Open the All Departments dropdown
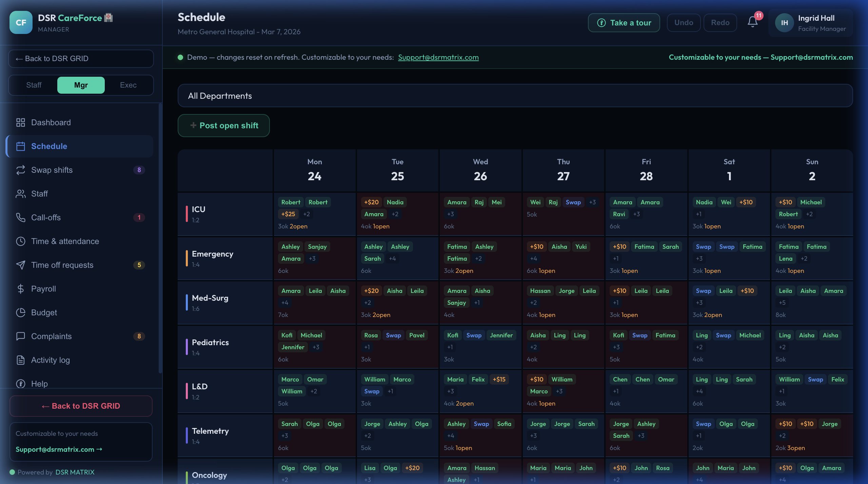Screen dimensions: 868x484 [515, 96]
